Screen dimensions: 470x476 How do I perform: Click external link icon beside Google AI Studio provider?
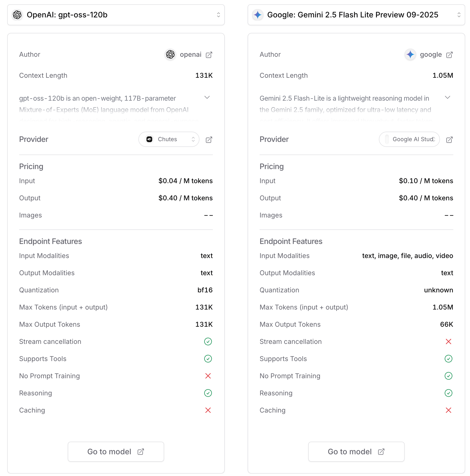tap(449, 140)
